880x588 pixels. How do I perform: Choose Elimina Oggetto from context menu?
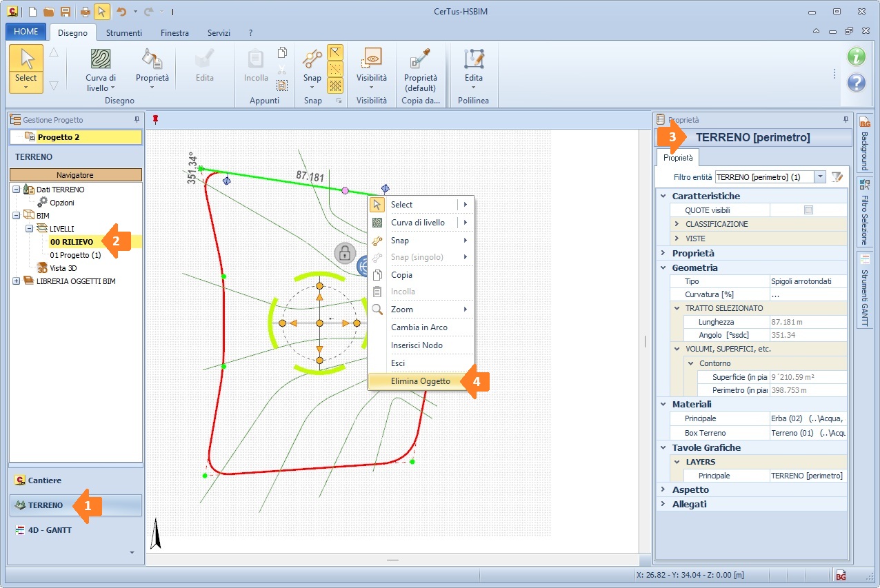click(x=420, y=381)
